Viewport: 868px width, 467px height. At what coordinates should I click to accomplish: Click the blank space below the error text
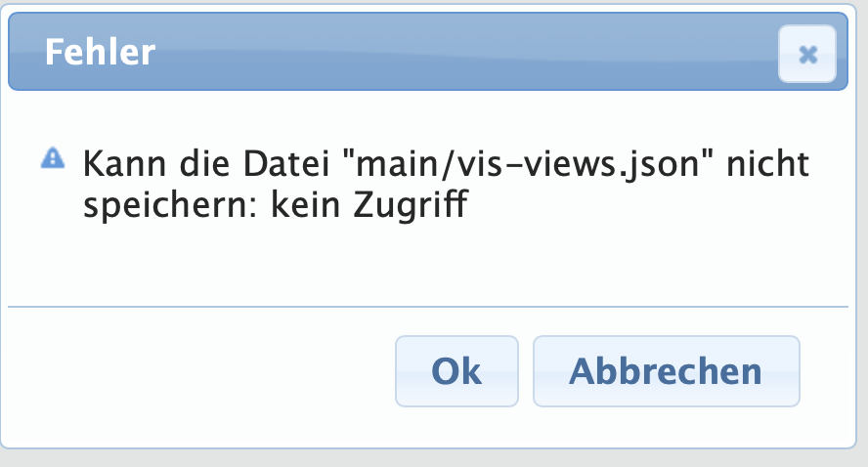pyautogui.click(x=428, y=263)
